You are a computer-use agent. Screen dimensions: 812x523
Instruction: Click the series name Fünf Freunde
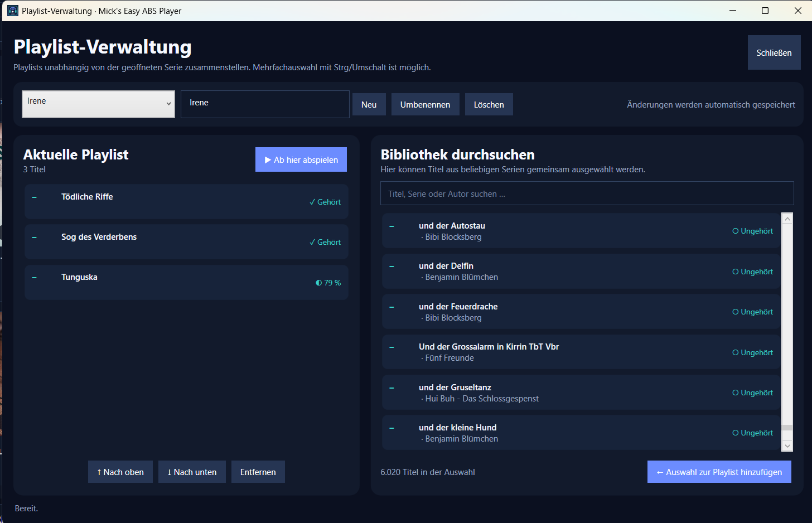[x=449, y=358]
